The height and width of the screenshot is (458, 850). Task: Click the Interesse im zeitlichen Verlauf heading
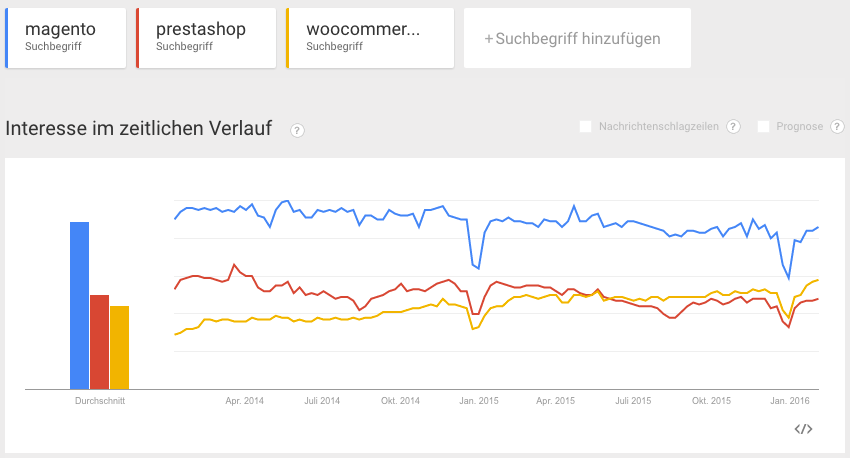point(139,129)
